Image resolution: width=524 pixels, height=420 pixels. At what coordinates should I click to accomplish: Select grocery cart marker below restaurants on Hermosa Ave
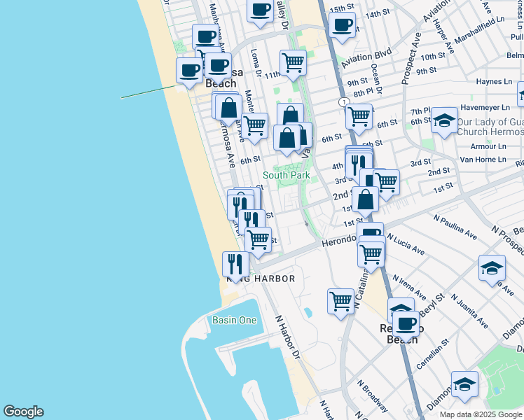258,242
